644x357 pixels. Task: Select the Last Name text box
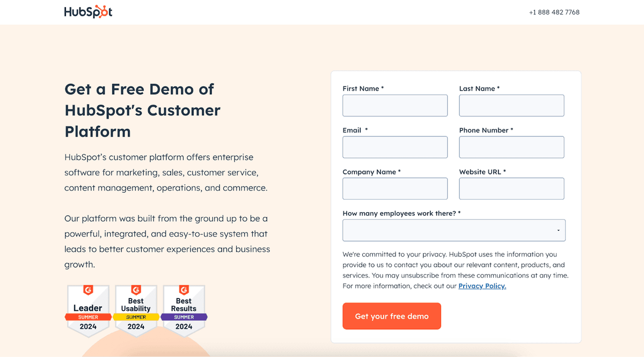pyautogui.click(x=511, y=106)
